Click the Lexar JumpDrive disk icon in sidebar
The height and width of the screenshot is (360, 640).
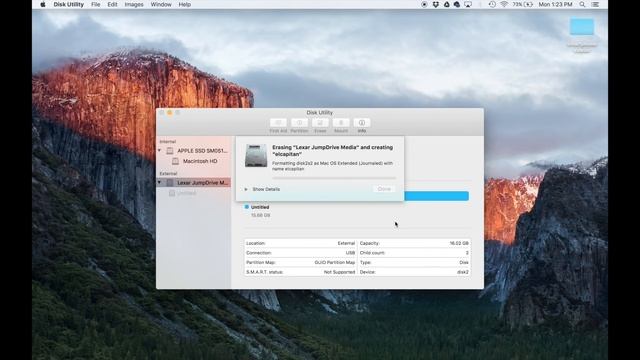(170, 182)
